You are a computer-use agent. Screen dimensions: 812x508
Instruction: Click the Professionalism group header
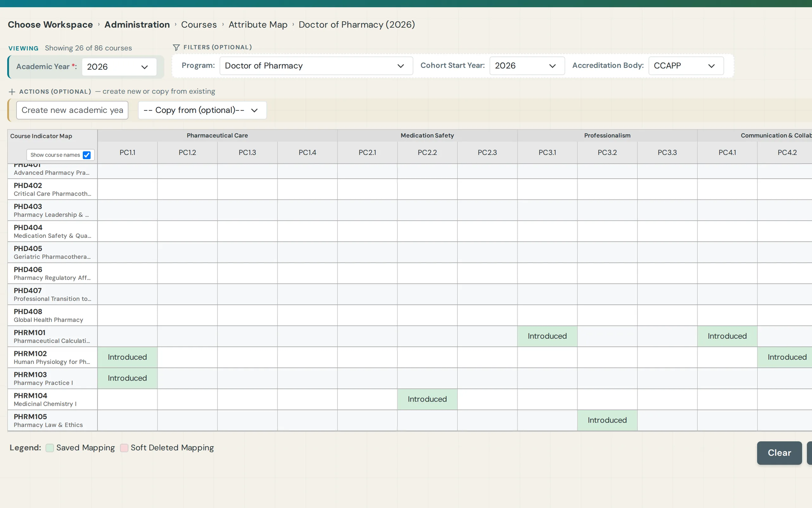point(607,135)
